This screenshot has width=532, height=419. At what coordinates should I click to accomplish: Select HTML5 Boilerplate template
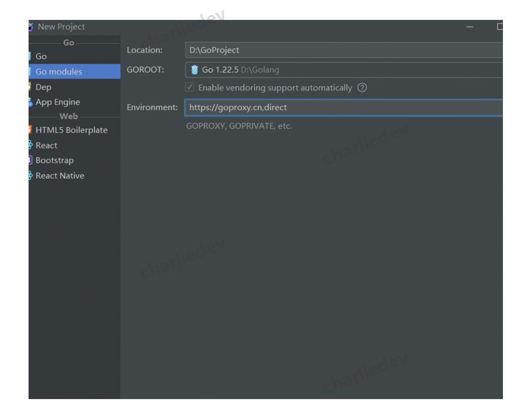click(x=74, y=130)
